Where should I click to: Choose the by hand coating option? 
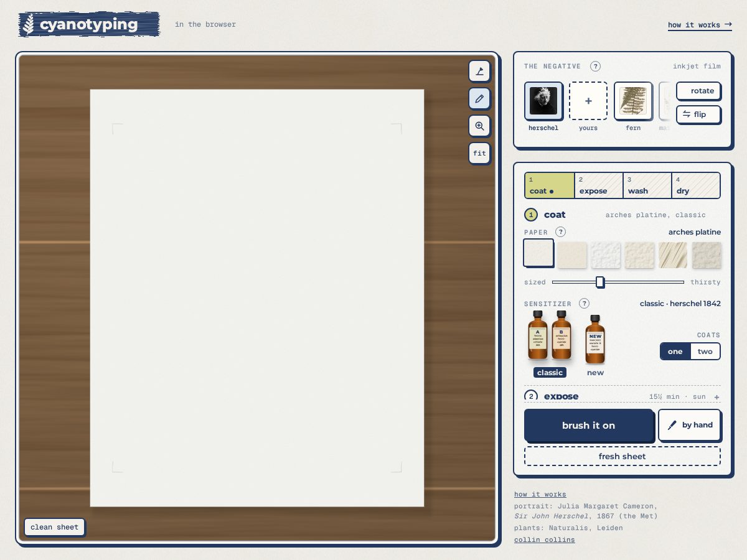tap(690, 425)
